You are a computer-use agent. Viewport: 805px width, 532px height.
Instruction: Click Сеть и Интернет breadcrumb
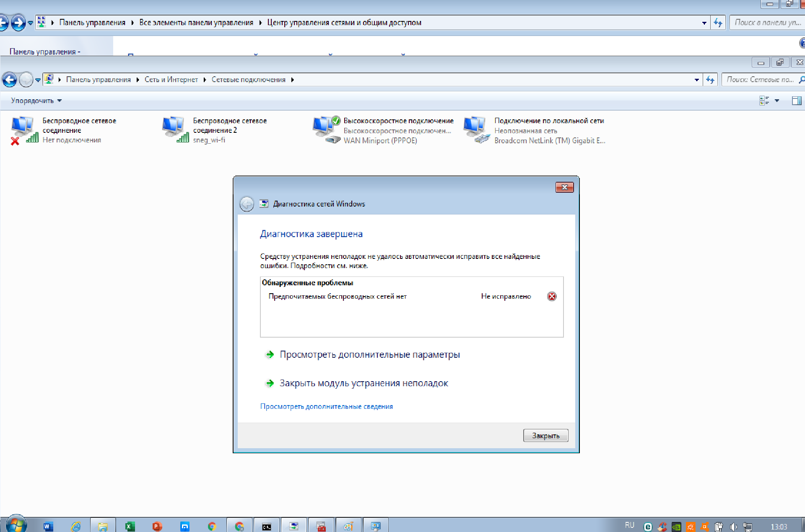[x=171, y=80]
